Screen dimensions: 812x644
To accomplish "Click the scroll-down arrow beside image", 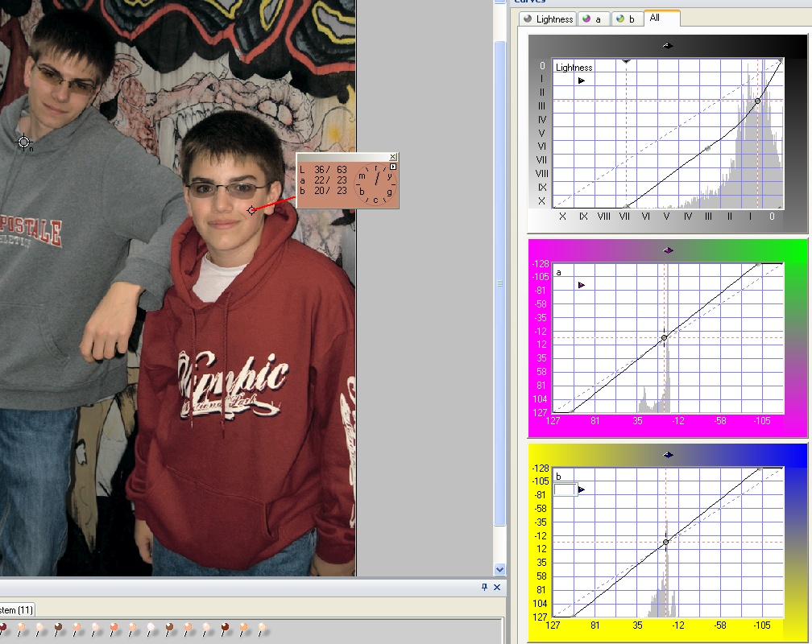I will click(499, 569).
